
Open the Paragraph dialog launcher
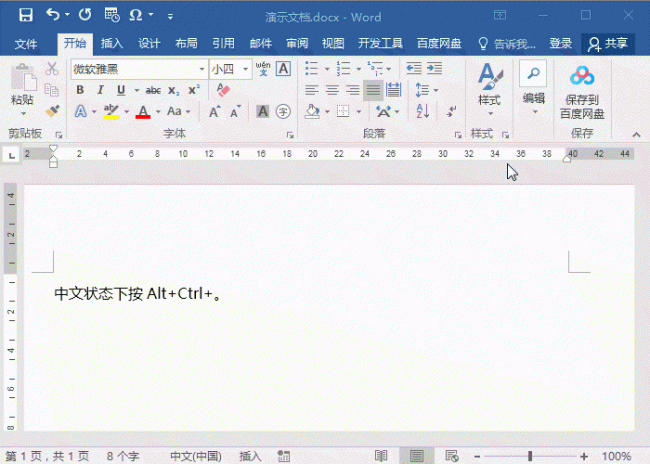point(458,135)
